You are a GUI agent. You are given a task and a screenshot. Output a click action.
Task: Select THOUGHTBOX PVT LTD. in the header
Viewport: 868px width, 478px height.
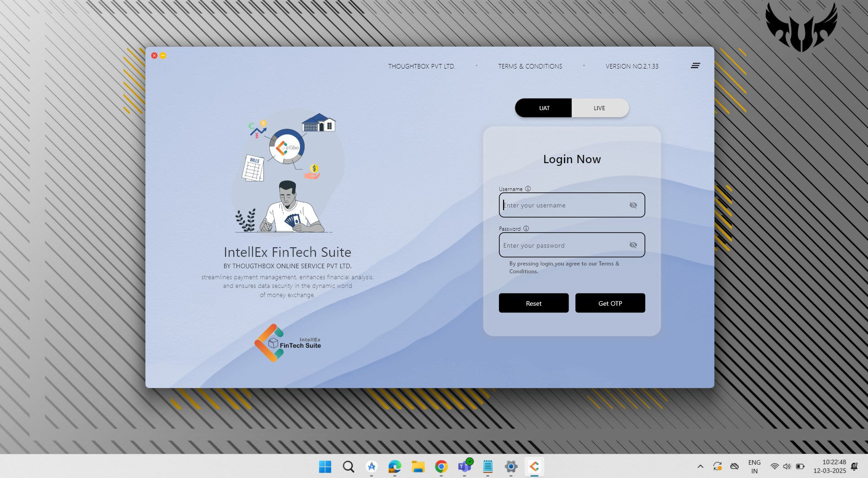point(421,66)
